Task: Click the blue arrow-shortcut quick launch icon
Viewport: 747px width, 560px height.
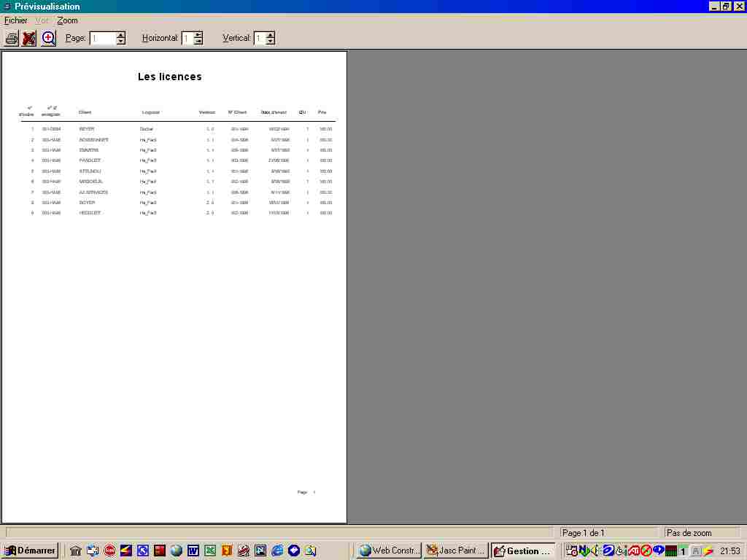Action: click(x=143, y=551)
